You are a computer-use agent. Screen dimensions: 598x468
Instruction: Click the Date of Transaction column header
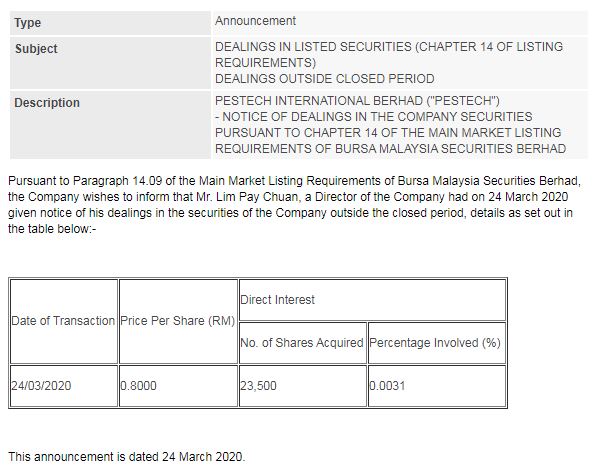point(64,321)
